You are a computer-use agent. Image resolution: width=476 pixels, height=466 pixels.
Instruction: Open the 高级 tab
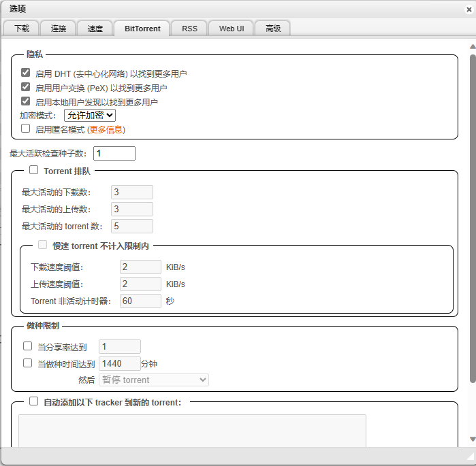(273, 29)
